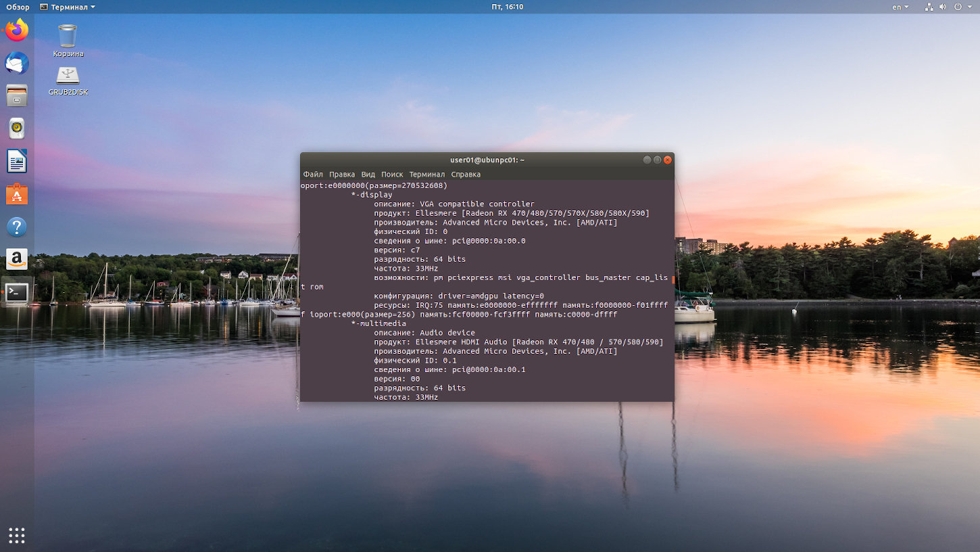Screen dimensions: 980x552
Task: Open the Files manager in dock
Action: coord(17,95)
